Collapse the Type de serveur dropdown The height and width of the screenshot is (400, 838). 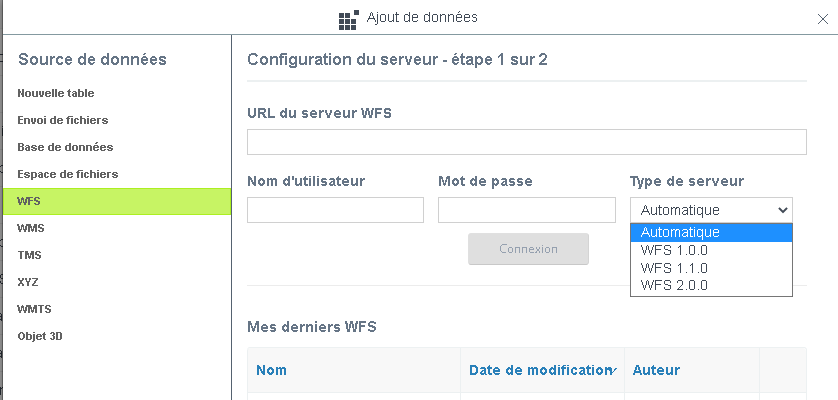pyautogui.click(x=710, y=210)
